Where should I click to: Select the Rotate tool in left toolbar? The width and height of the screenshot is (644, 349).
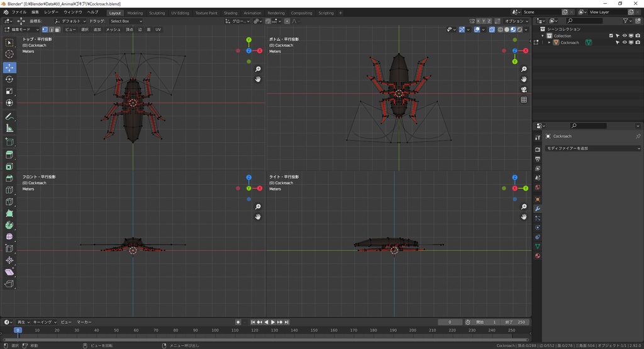[9, 79]
